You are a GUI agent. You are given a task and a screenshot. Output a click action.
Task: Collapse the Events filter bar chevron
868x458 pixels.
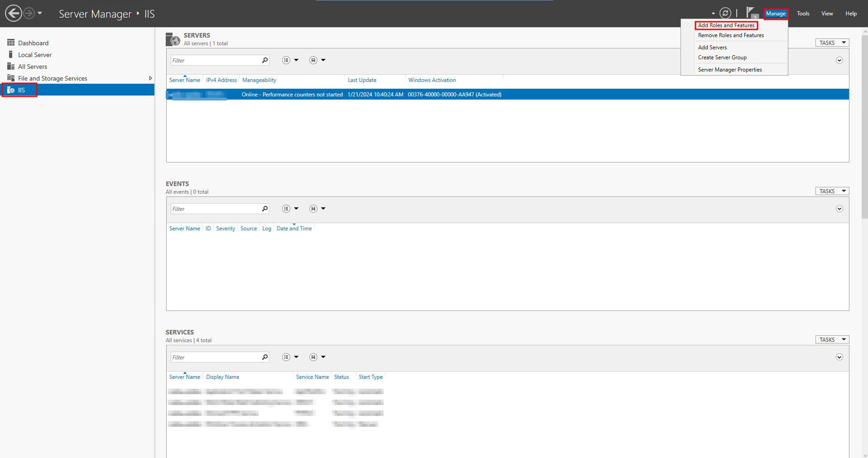(839, 209)
